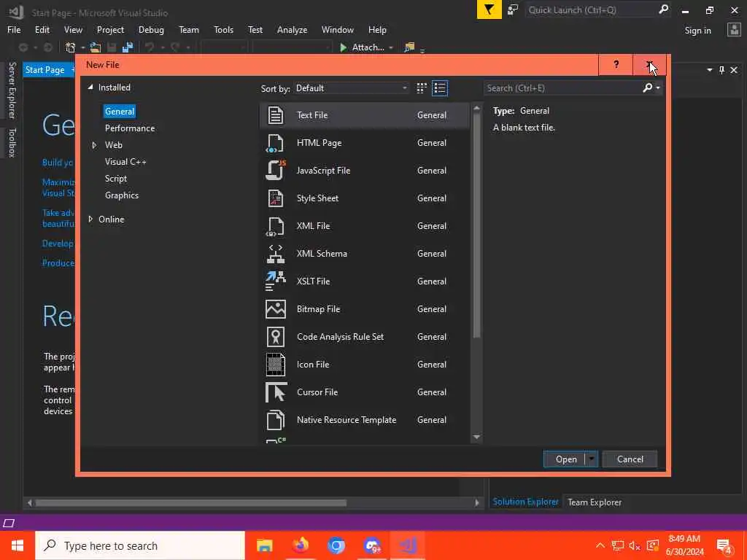Open the Tools menu
The width and height of the screenshot is (747, 560).
tap(223, 29)
